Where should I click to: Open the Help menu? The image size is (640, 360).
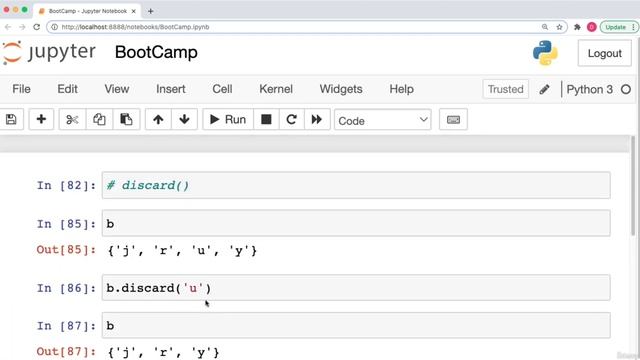pos(401,89)
